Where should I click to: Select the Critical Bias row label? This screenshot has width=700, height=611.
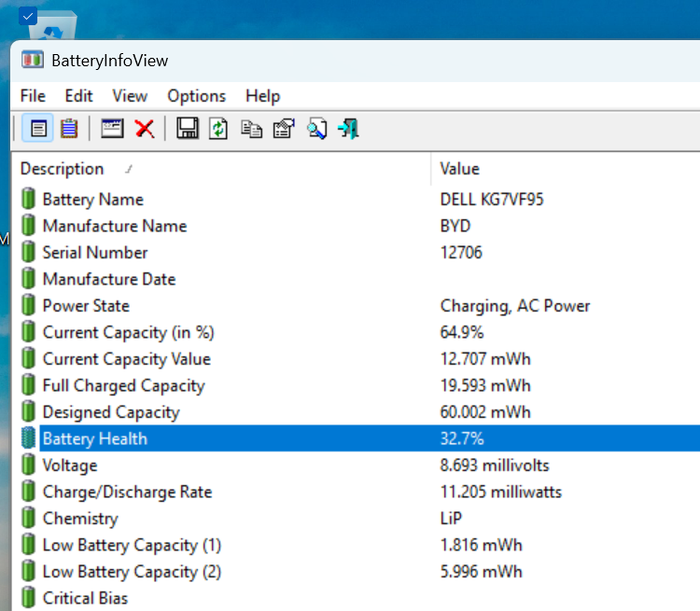point(85,598)
